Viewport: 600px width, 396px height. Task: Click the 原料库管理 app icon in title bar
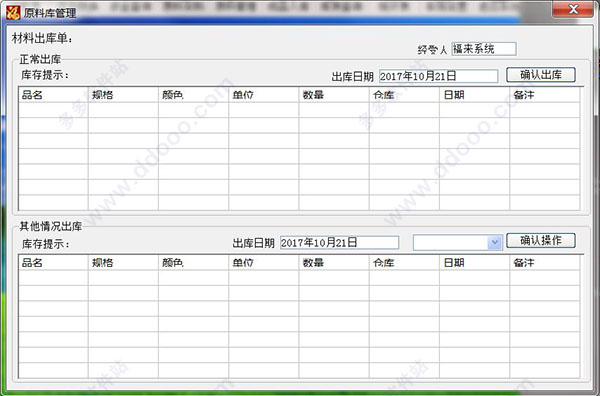pyautogui.click(x=13, y=13)
